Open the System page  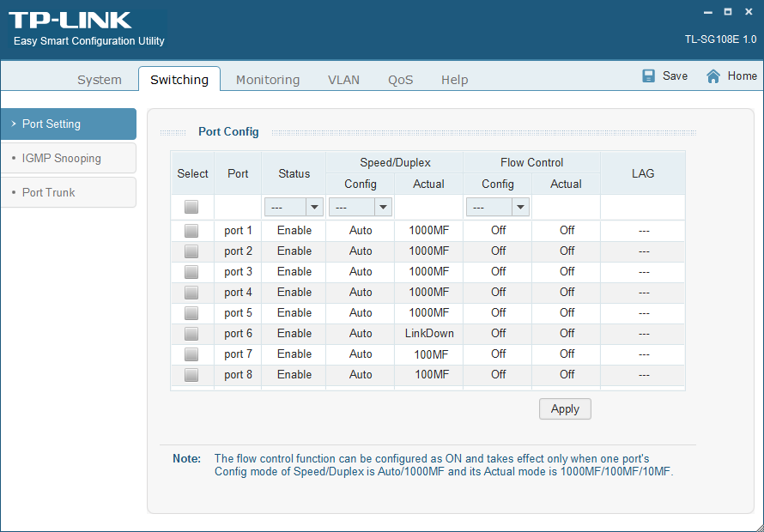(x=99, y=79)
